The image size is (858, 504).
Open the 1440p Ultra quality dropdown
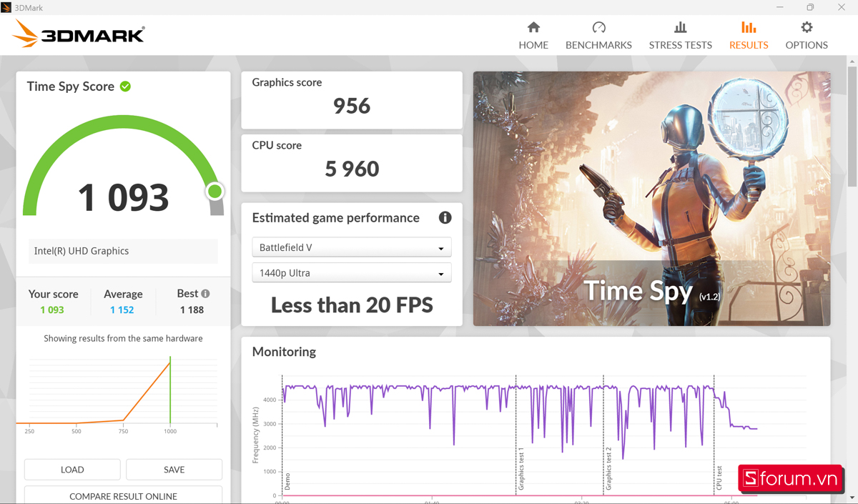351,272
